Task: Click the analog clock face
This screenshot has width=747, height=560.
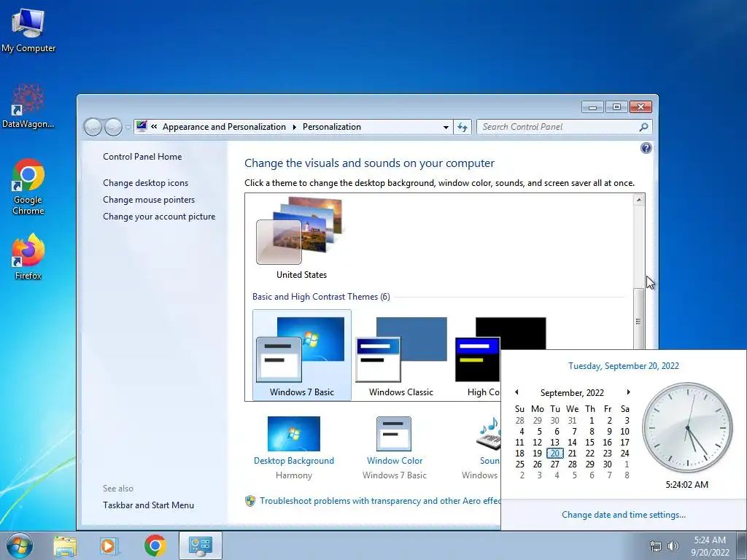Action: tap(687, 427)
